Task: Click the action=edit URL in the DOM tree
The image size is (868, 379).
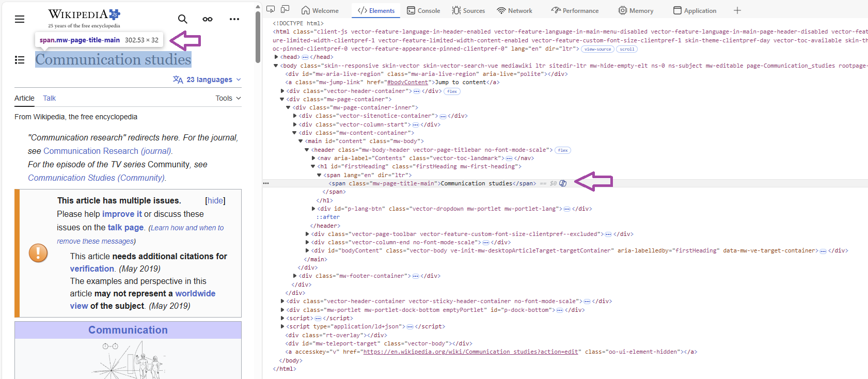Action: point(471,352)
